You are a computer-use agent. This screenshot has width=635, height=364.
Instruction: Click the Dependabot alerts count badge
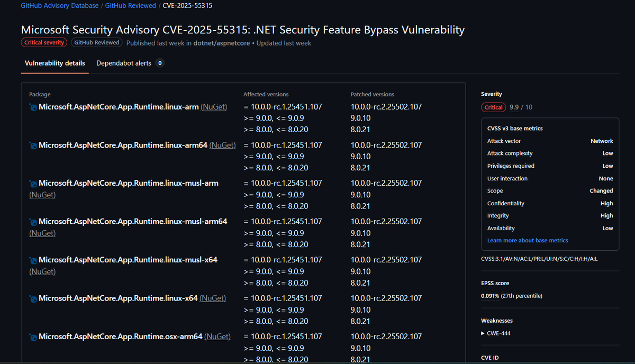(160, 63)
